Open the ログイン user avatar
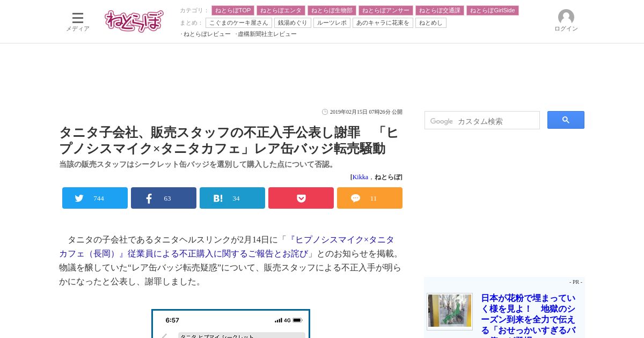Screen dimensions: 644x338 click(566, 20)
